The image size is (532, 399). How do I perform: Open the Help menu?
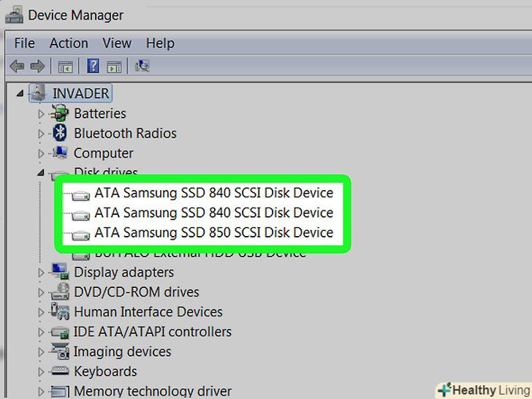click(x=160, y=43)
